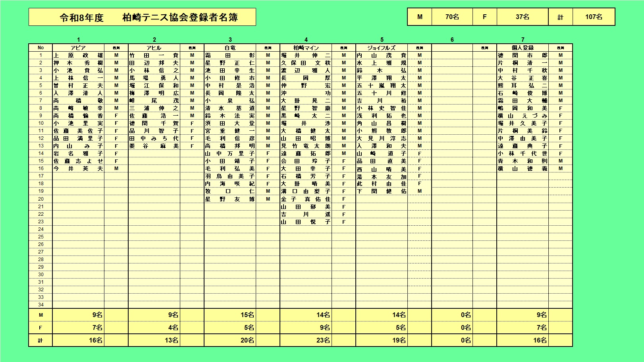Select the name cell '田中みち代'
Screen dimensions: 644x362
pyautogui.click(x=154, y=138)
